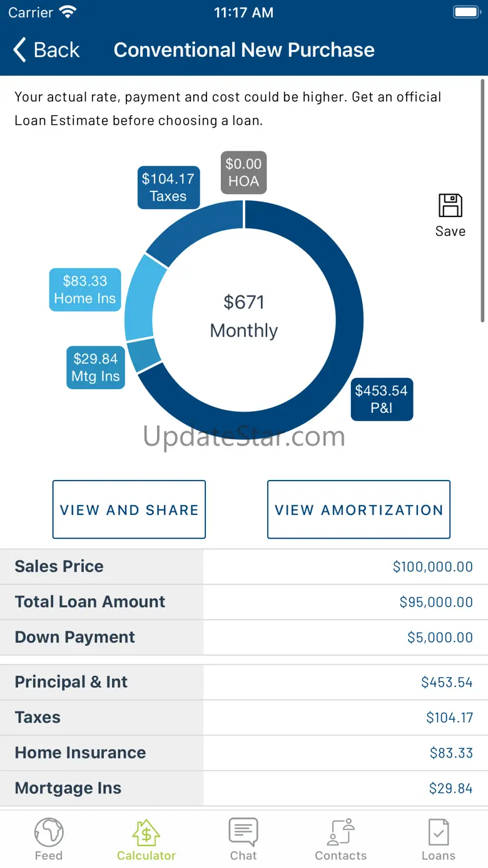Open the Chat bubble icon
Image resolution: width=488 pixels, height=868 pixels.
pyautogui.click(x=243, y=832)
